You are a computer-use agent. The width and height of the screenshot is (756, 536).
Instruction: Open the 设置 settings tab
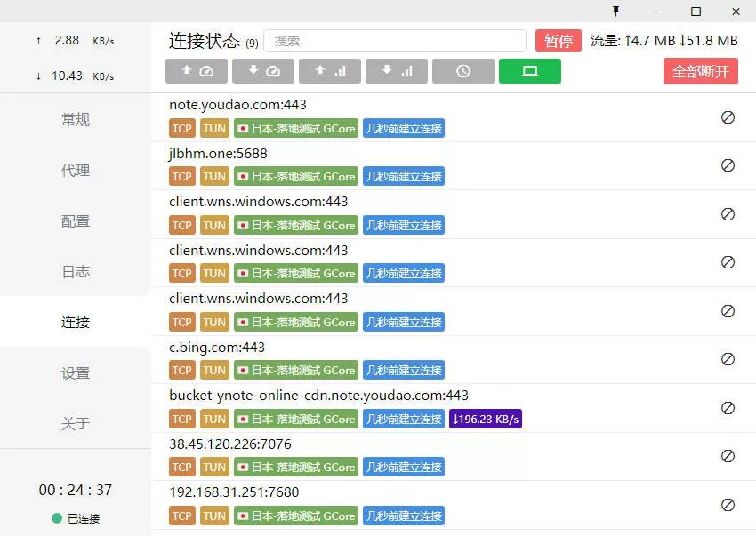(76, 373)
